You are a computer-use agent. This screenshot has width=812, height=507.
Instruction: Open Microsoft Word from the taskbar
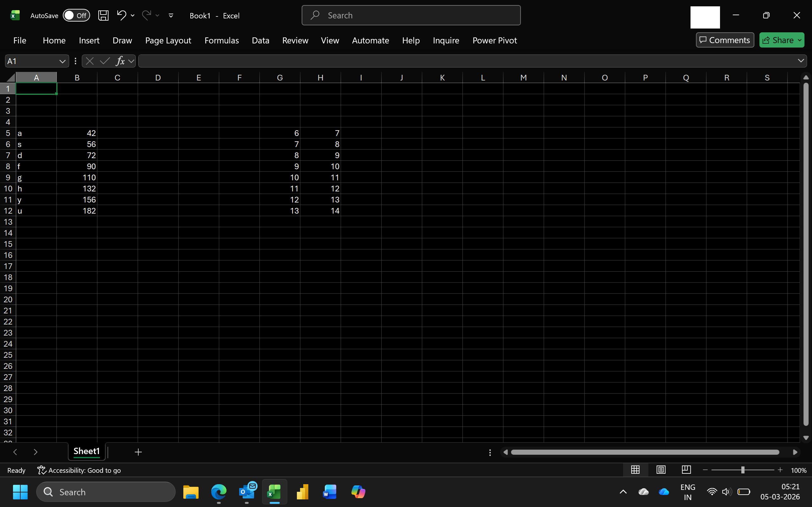point(330,492)
